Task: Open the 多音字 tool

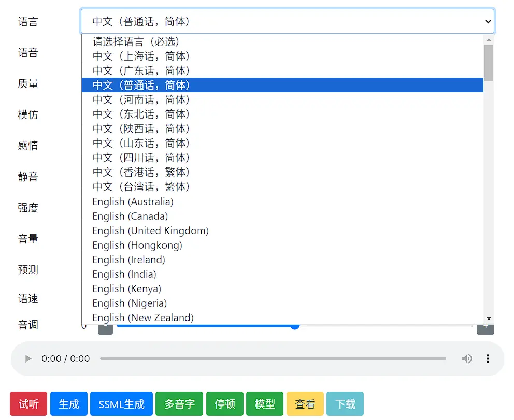Action: pos(180,404)
